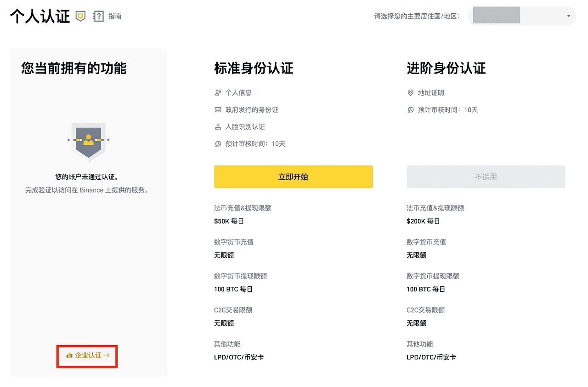Click the 个人信息 list icon
588x387 pixels.
(x=218, y=93)
